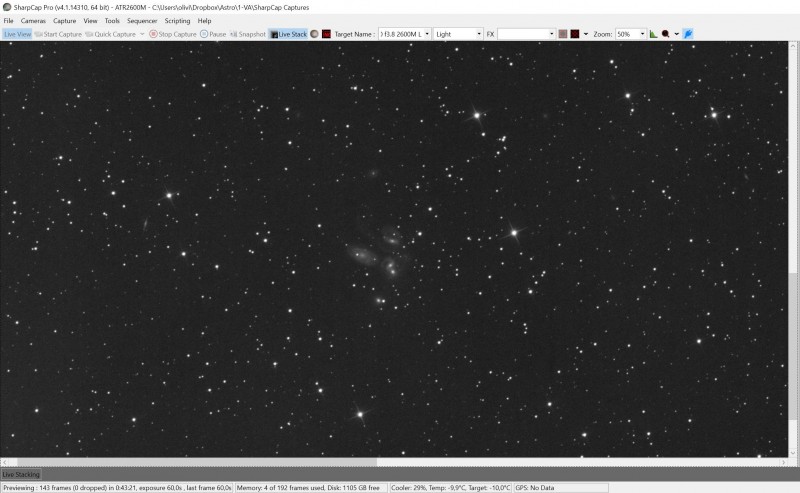Click the scroll-left arrow under the image
800x493 pixels.
coord(4,462)
